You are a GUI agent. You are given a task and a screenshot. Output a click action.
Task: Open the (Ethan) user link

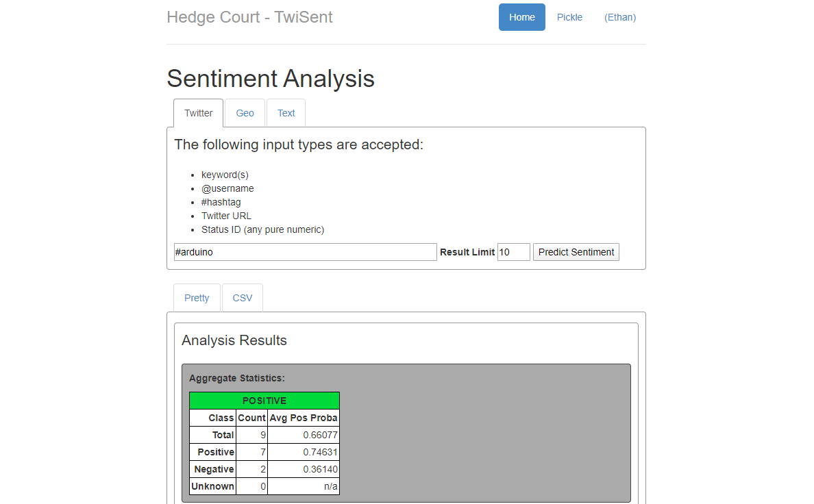click(x=620, y=17)
